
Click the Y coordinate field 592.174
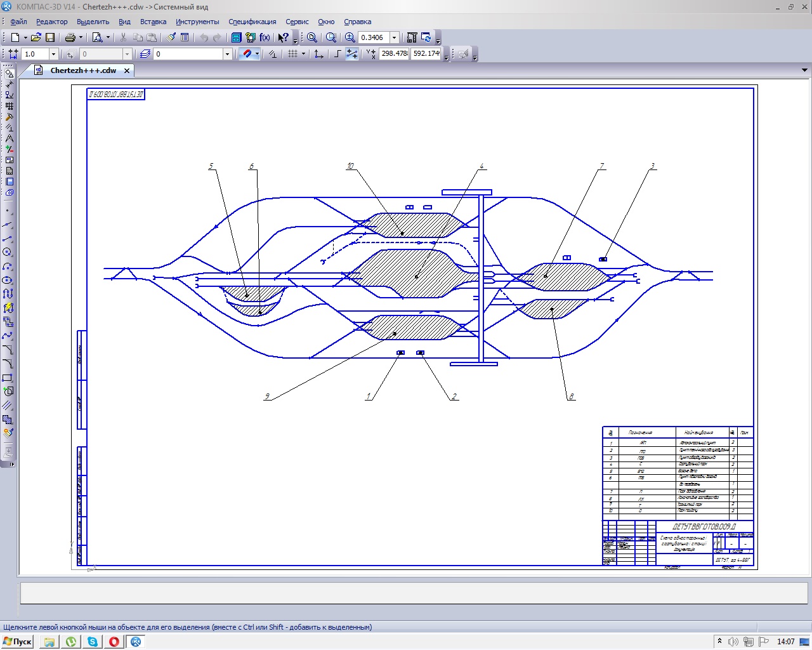click(426, 54)
